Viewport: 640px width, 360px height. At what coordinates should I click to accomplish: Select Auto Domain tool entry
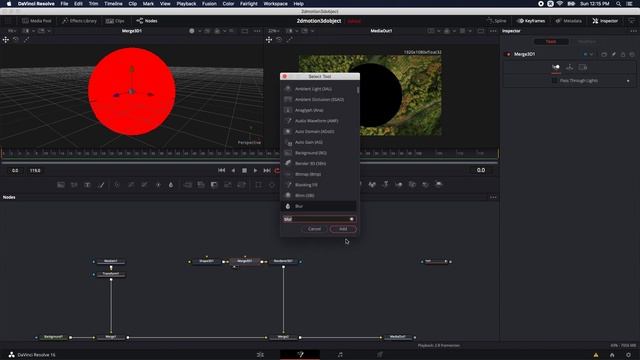[x=319, y=131]
